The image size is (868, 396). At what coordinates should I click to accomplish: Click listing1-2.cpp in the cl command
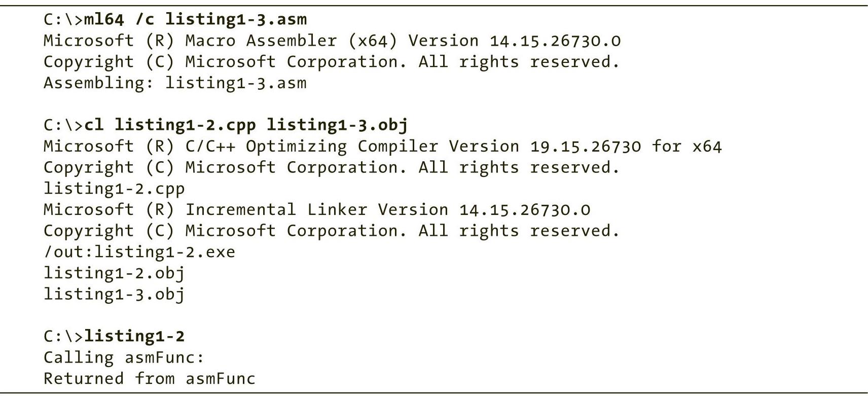pyautogui.click(x=185, y=125)
